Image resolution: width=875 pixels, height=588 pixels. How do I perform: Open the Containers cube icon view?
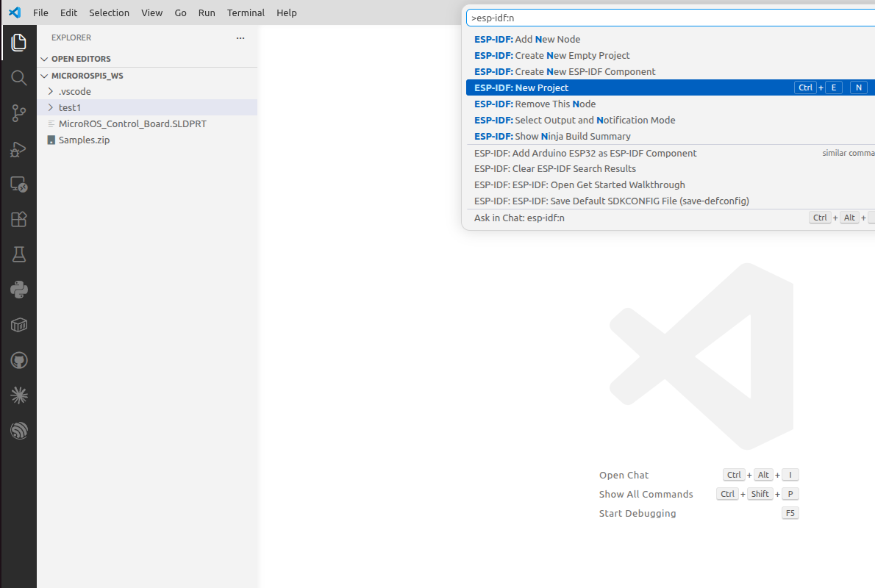18,325
